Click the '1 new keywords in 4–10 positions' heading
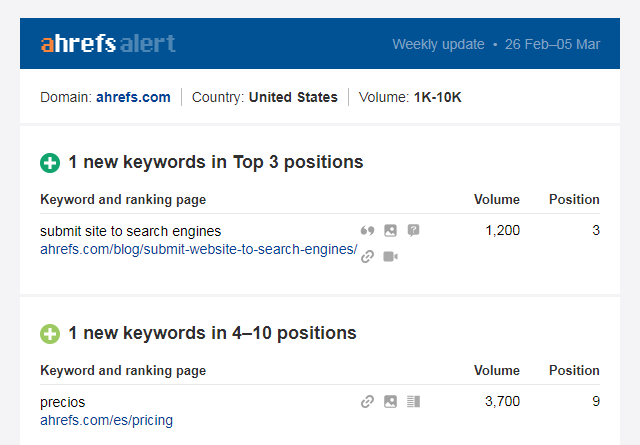 [213, 333]
